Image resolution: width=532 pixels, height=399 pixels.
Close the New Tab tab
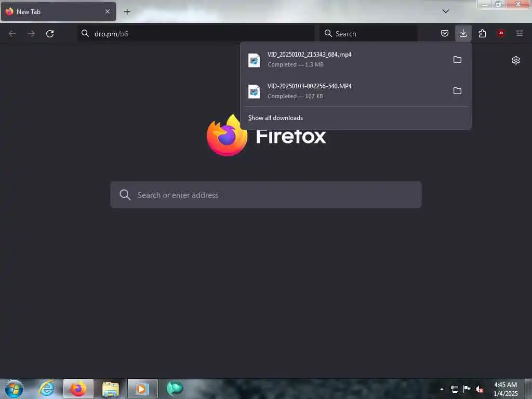coord(108,11)
